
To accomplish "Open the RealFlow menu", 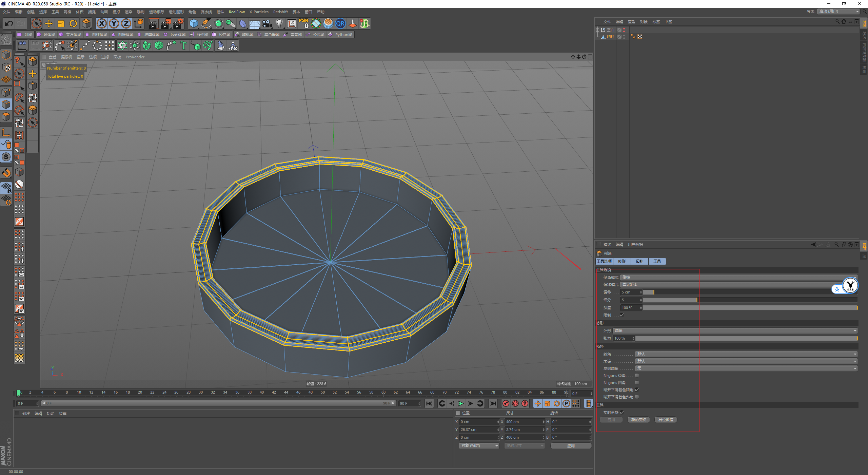I will pyautogui.click(x=237, y=12).
